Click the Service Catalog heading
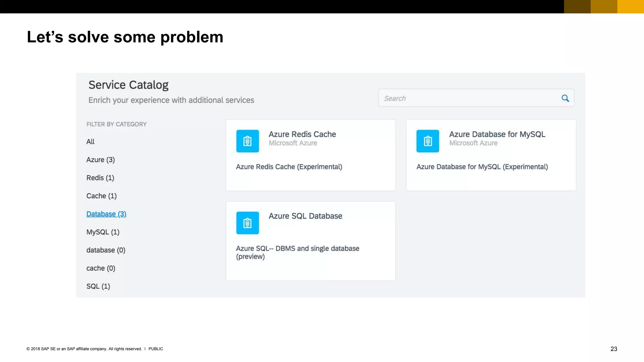This screenshot has height=362, width=644. 128,85
